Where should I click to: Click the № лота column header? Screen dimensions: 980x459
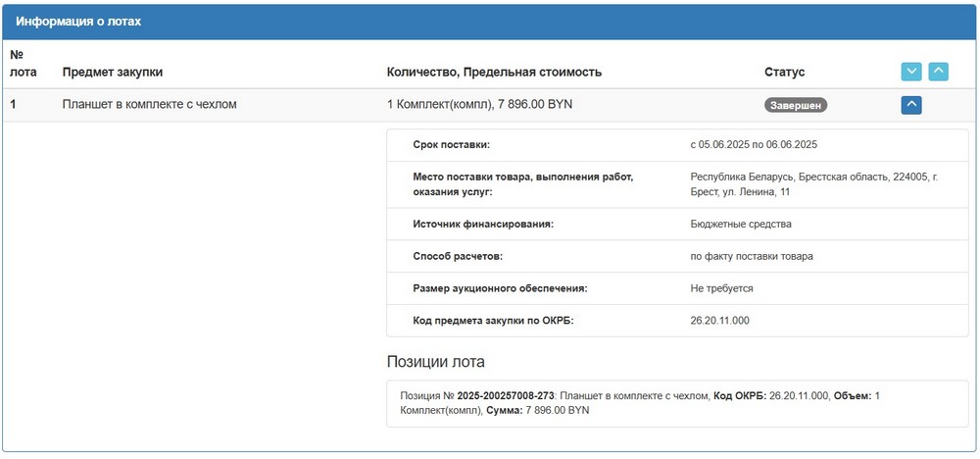point(23,63)
